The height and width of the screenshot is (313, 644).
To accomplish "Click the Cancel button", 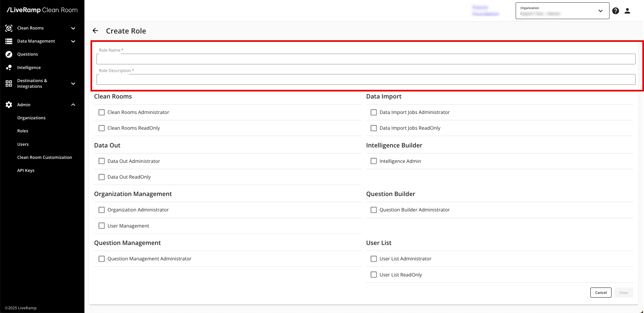I will coord(601,293).
